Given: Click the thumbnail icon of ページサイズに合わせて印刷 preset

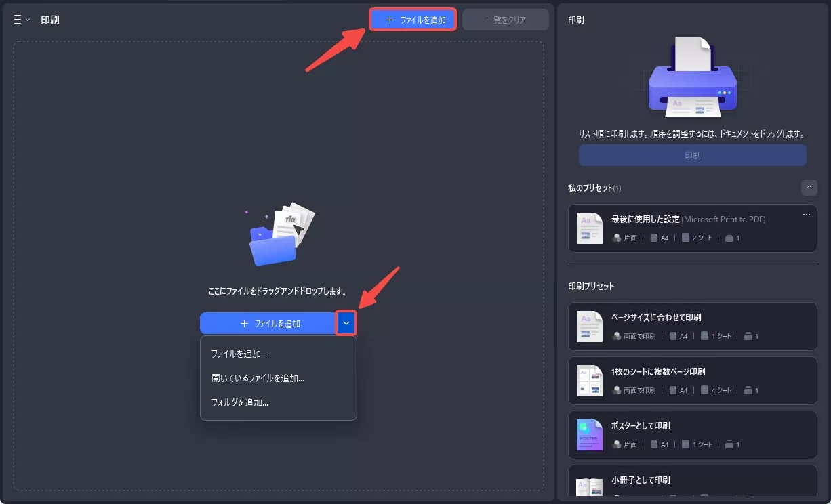Looking at the screenshot, I should (589, 326).
